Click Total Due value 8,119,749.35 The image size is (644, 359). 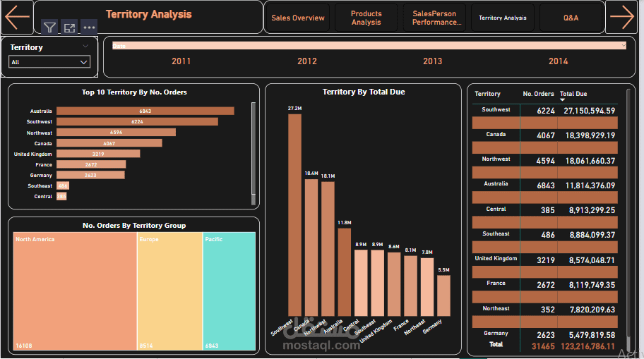(592, 285)
